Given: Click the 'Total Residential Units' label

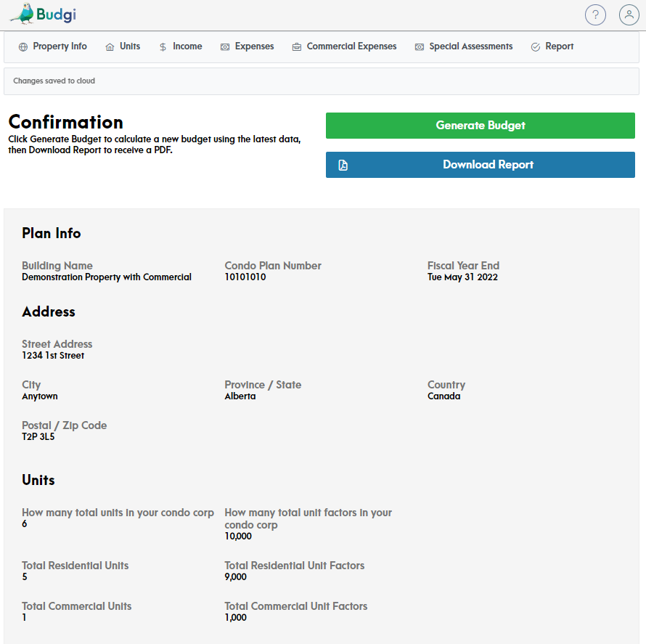Looking at the screenshot, I should [75, 566].
